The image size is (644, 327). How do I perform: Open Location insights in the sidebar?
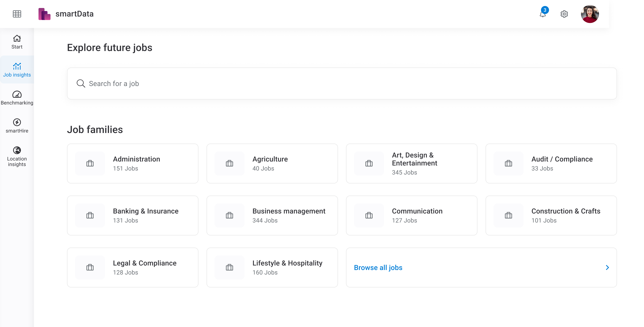coord(17,156)
